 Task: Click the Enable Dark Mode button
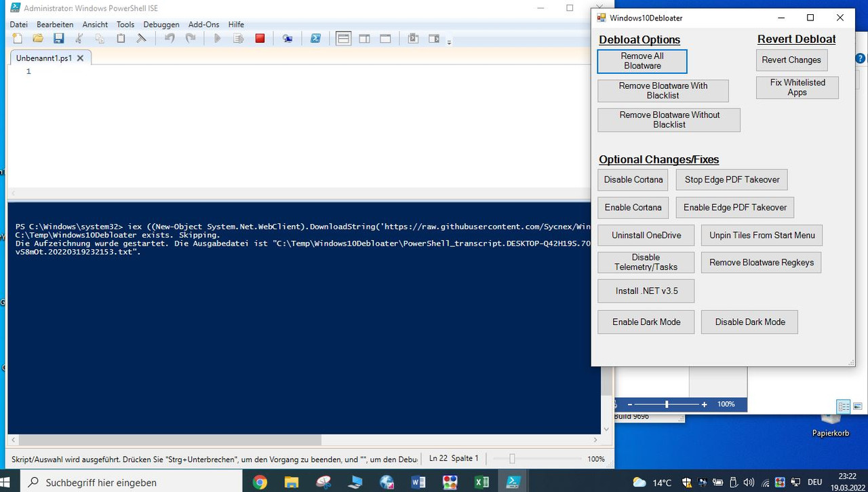click(646, 322)
